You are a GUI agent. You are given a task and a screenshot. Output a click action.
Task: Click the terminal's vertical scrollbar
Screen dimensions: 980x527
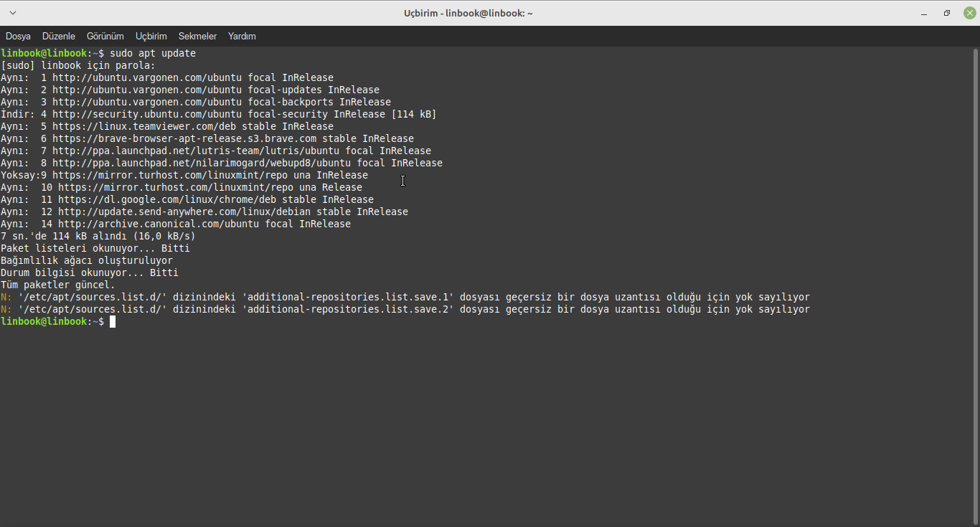point(975,287)
